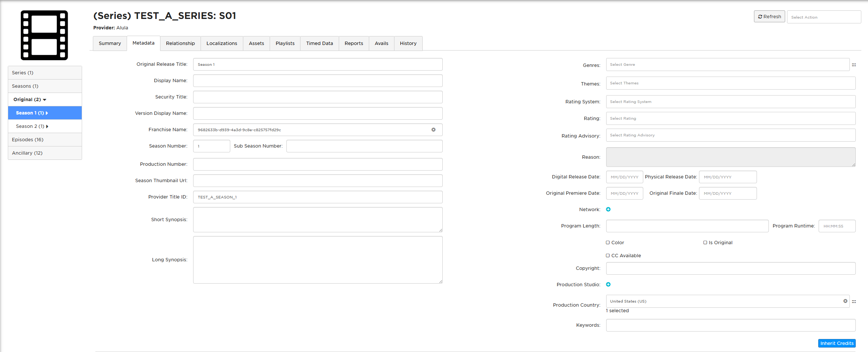Open the History tab

pos(408,43)
